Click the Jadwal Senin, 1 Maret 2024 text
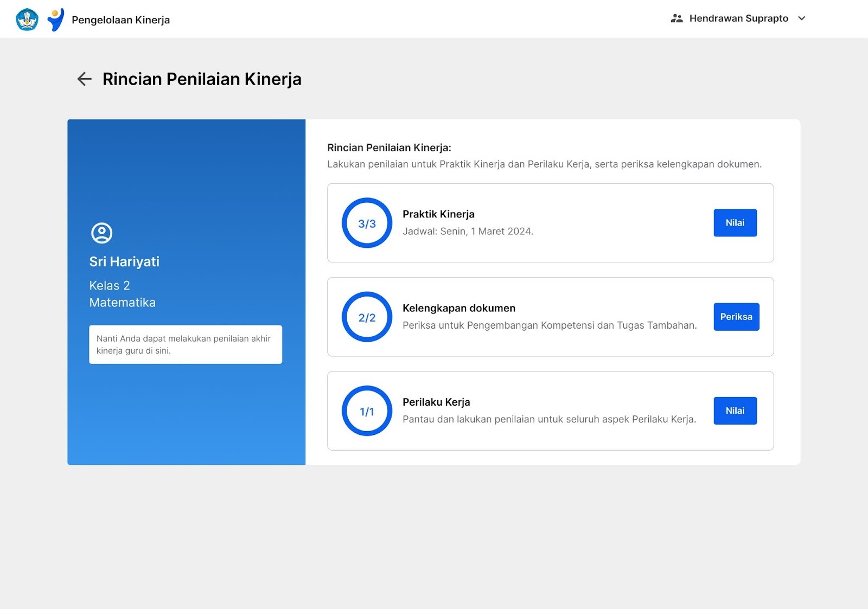Viewport: 868px width, 609px height. click(x=468, y=232)
